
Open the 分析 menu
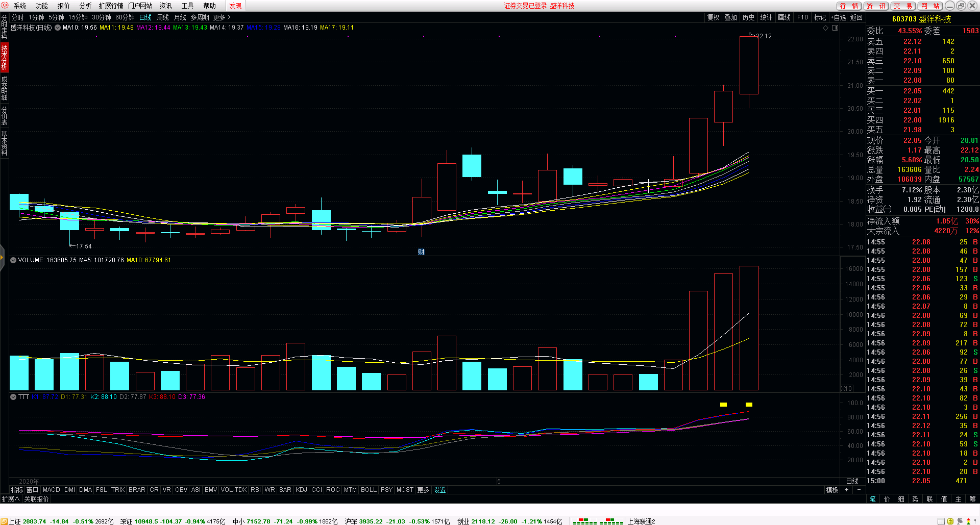(x=86, y=6)
